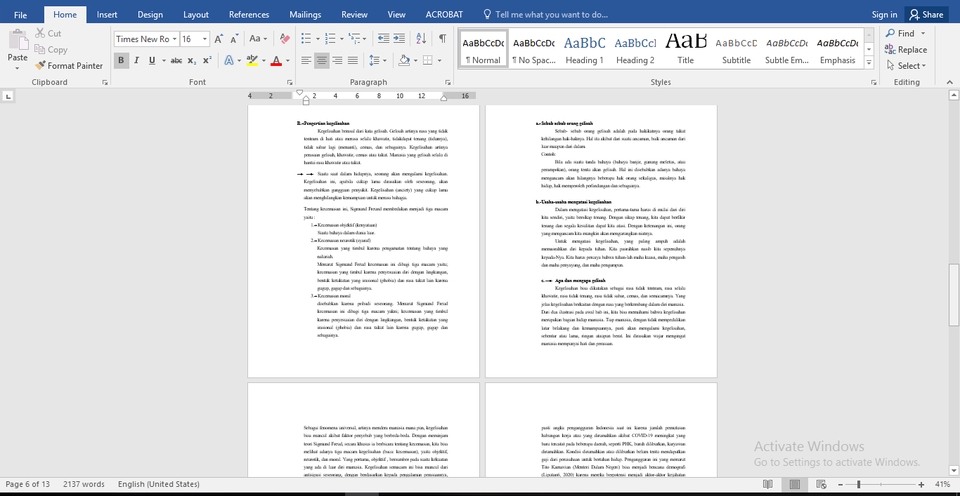Screen dimensions: 960x496
Task: Click Sign in link
Action: [x=884, y=15]
